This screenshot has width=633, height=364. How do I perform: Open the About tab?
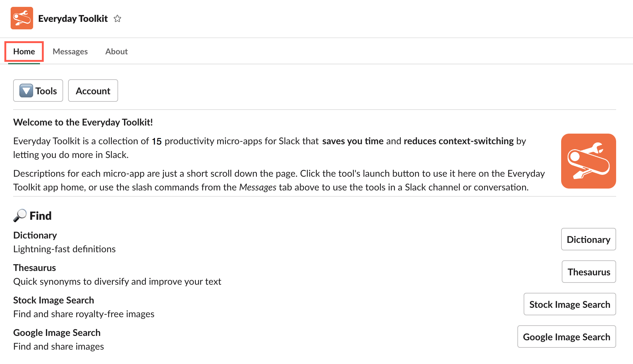[117, 52]
